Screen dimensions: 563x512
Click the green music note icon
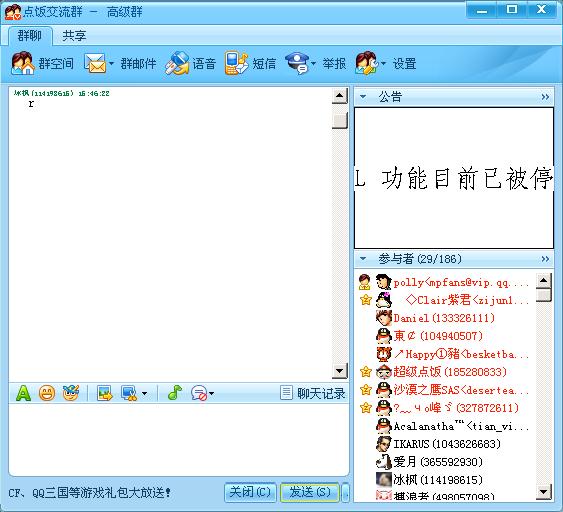click(175, 393)
